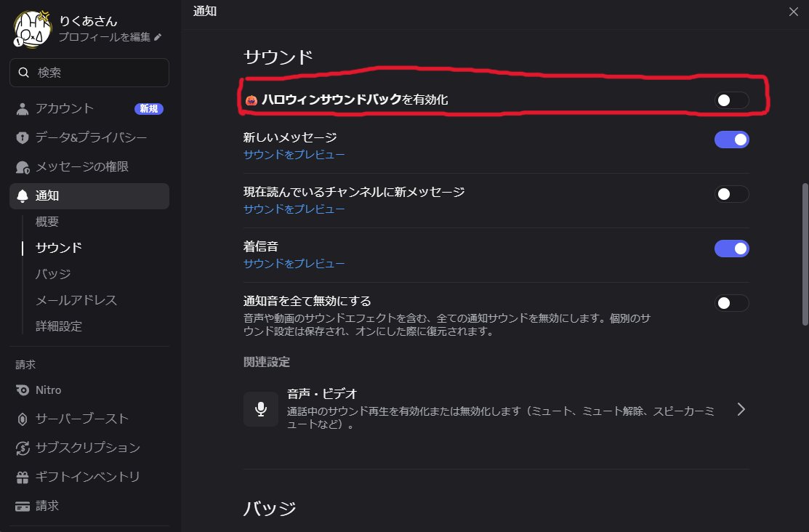Focus the 検索 search field
809x532 pixels.
pos(89,72)
